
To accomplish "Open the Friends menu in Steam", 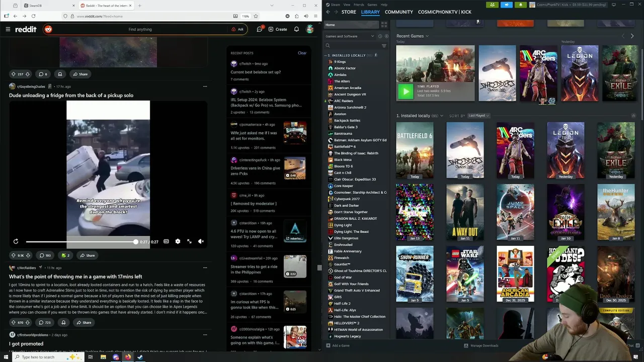I will pos(359,5).
